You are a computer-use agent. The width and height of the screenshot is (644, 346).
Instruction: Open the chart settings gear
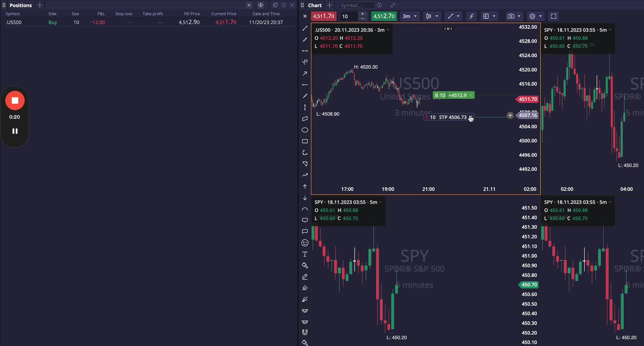pyautogui.click(x=532, y=16)
